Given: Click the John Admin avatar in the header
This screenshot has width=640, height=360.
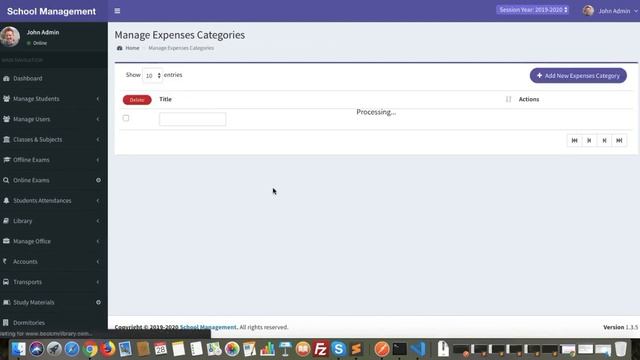Looking at the screenshot, I should [x=588, y=11].
